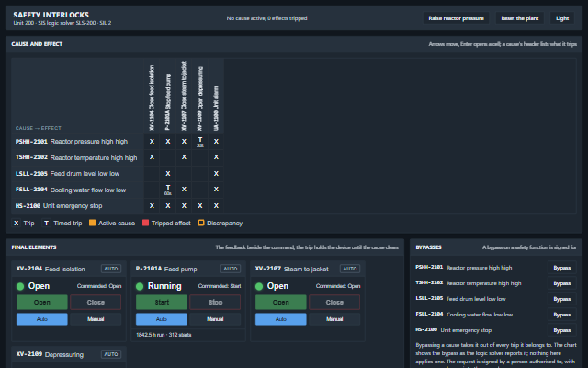Set XV-2104 Feed isolation to Manual
The image size is (588, 368).
click(96, 319)
